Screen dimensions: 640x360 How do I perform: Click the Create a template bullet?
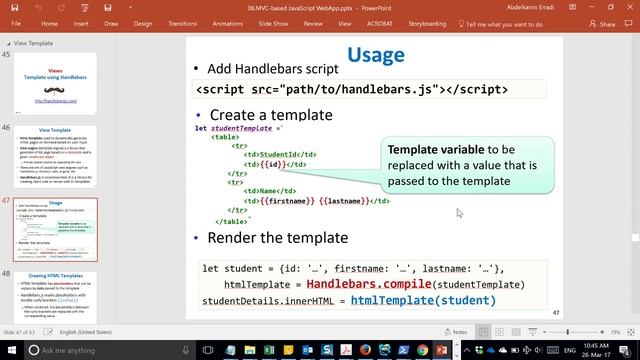[x=271, y=115]
